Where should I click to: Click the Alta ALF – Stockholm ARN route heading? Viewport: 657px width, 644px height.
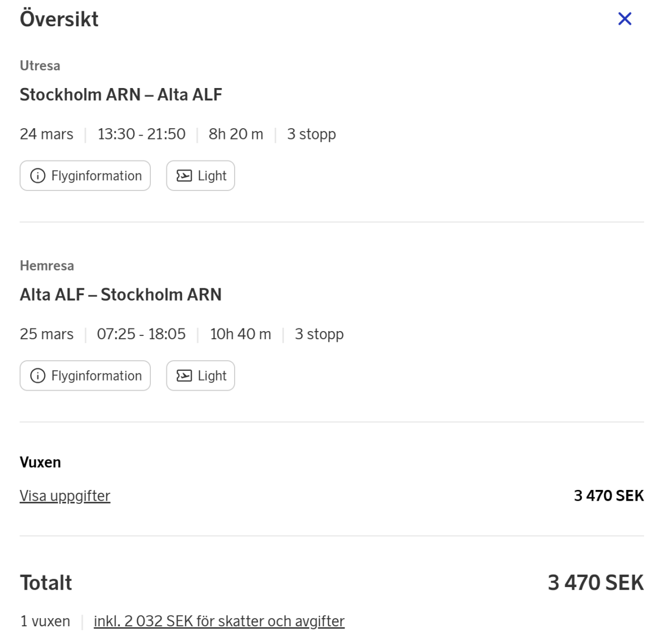121,295
